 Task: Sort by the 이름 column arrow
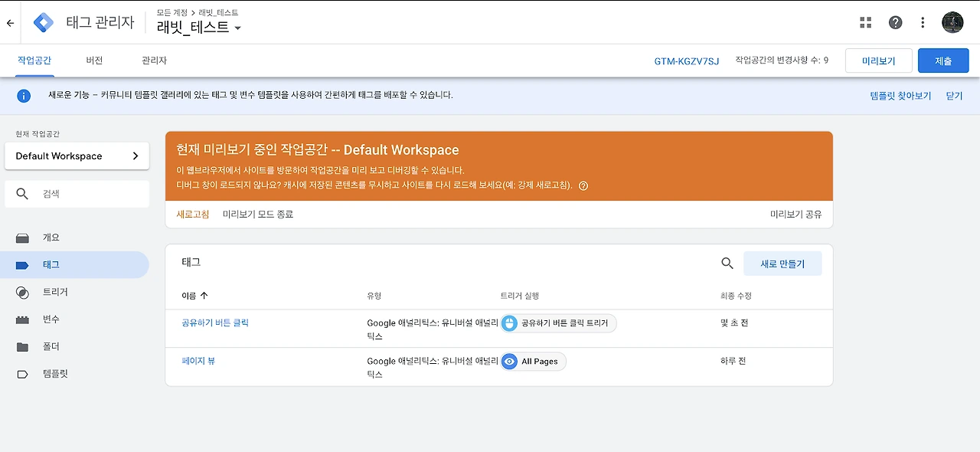click(204, 296)
